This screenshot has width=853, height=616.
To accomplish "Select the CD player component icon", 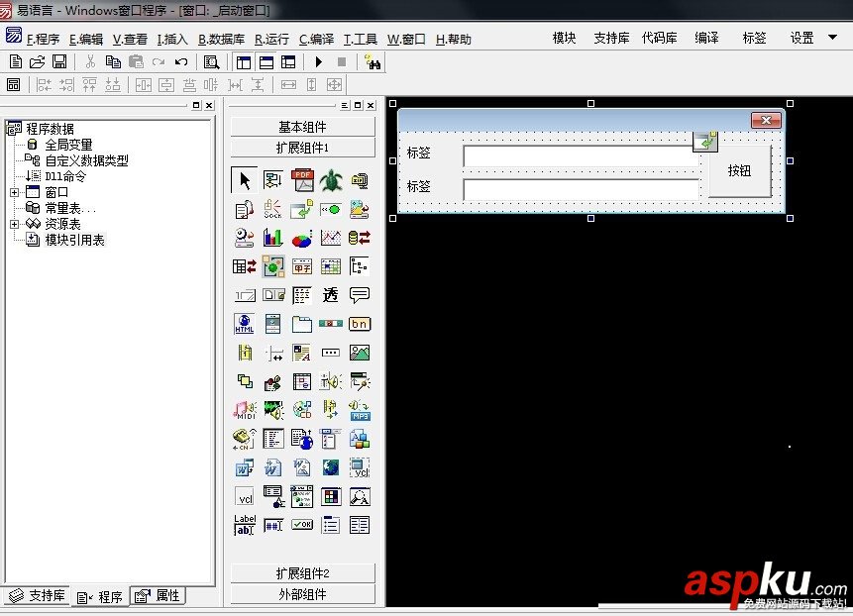I will click(x=302, y=410).
